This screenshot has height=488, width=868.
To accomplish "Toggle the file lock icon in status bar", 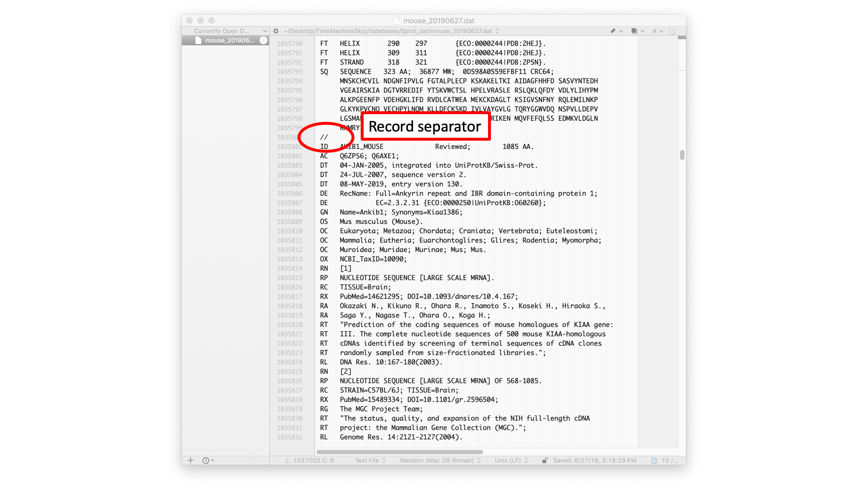I will click(x=544, y=461).
